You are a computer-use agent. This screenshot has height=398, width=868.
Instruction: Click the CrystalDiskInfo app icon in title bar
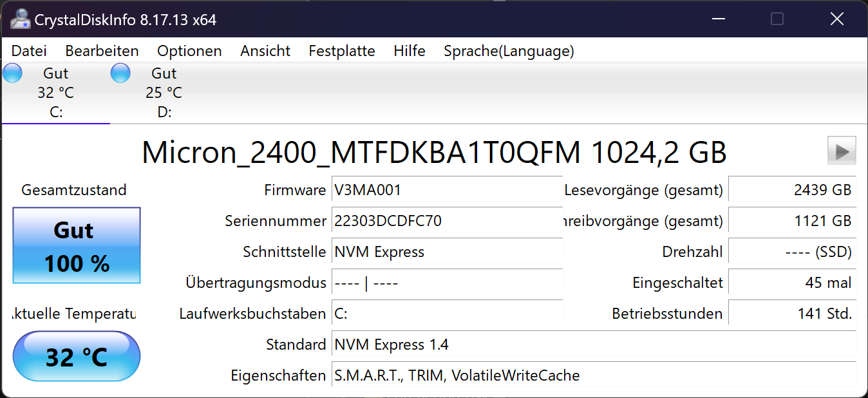click(x=20, y=19)
